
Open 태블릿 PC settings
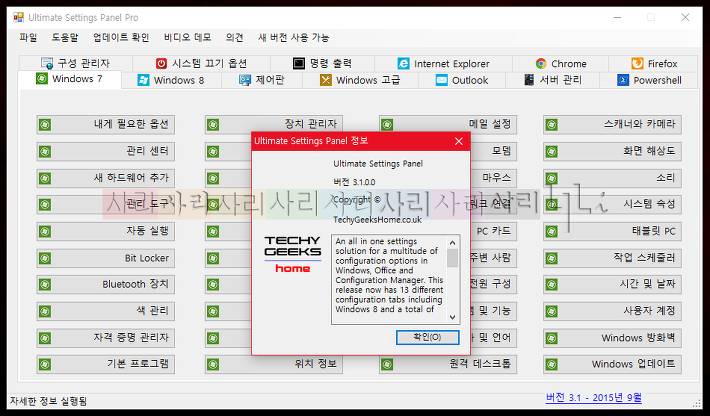tap(612, 231)
